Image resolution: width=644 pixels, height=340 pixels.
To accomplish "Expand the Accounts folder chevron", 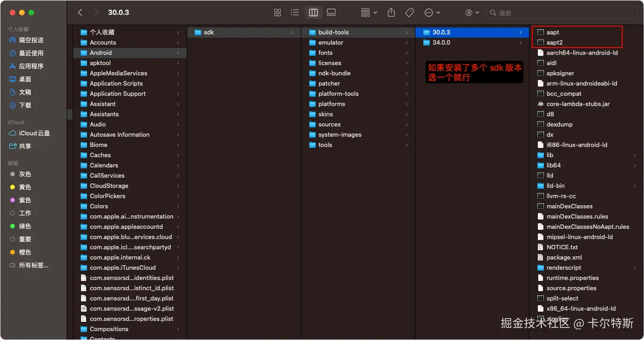I will point(178,42).
